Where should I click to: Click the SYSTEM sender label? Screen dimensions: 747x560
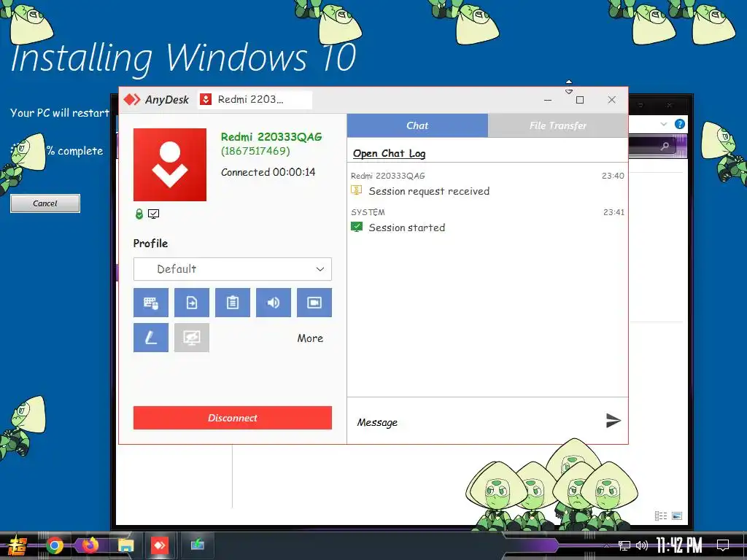click(x=368, y=212)
